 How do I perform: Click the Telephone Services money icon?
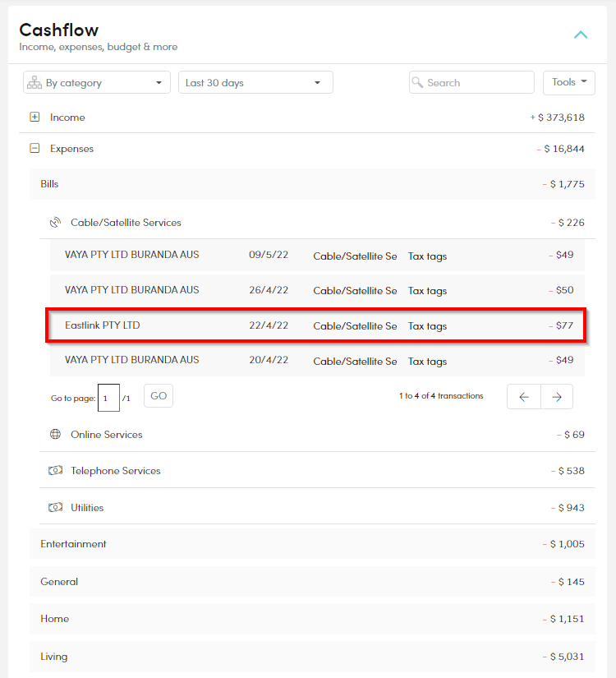(55, 470)
